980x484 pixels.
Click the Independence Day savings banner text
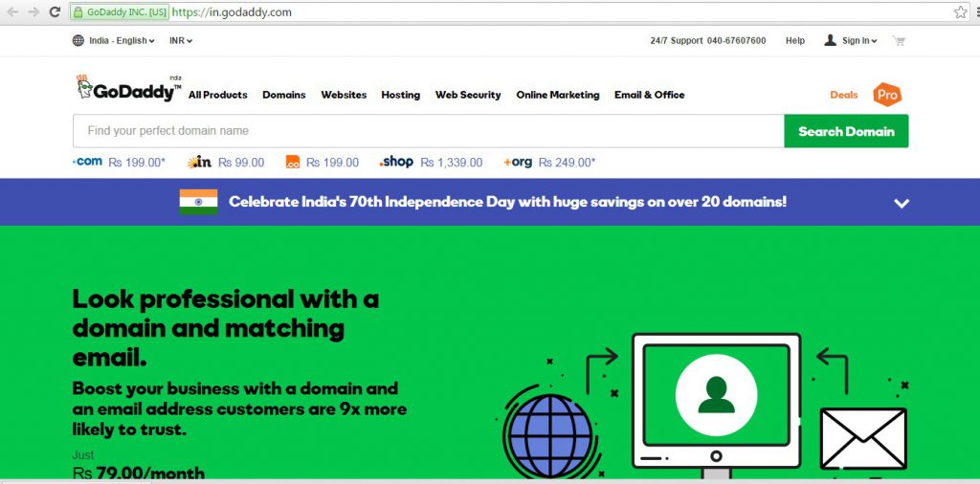(x=507, y=202)
